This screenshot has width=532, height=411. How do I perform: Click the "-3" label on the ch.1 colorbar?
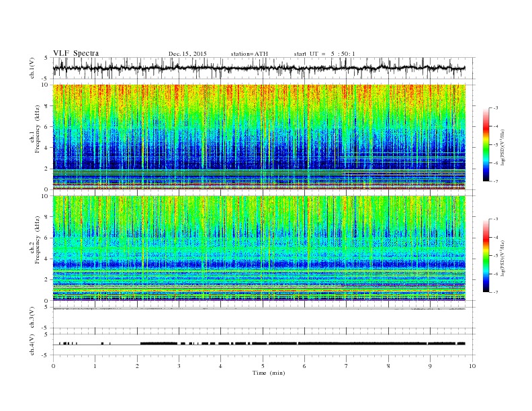point(496,108)
